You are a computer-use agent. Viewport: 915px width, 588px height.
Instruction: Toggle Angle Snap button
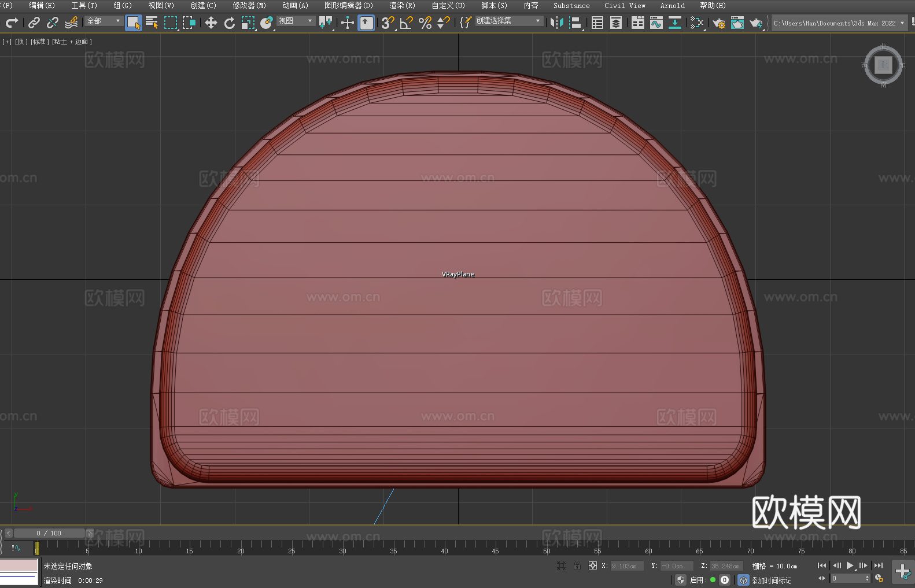tap(407, 23)
